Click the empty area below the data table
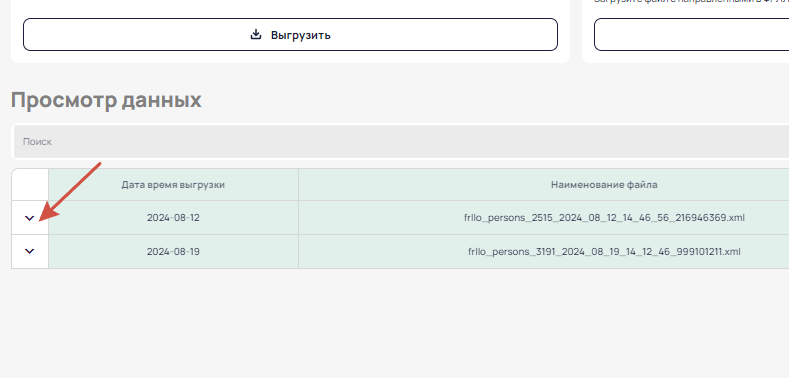The width and height of the screenshot is (789, 378). click(x=394, y=322)
